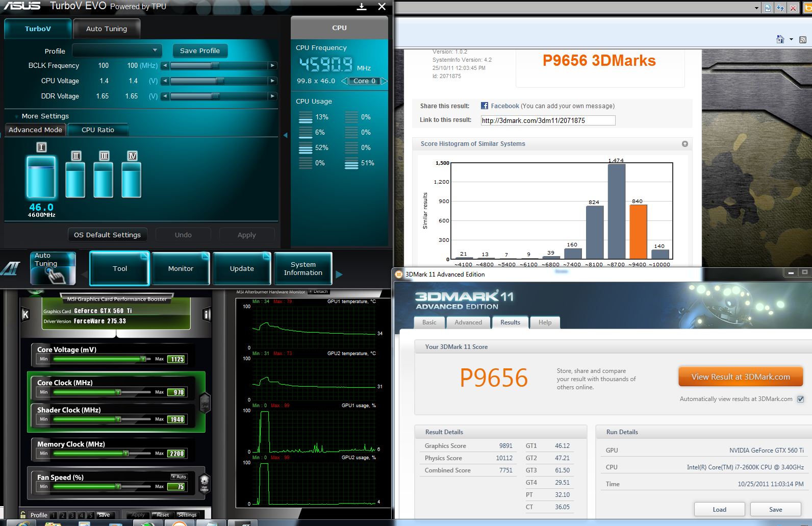Open AI Suite Tool menu
812x526 pixels.
coord(120,268)
